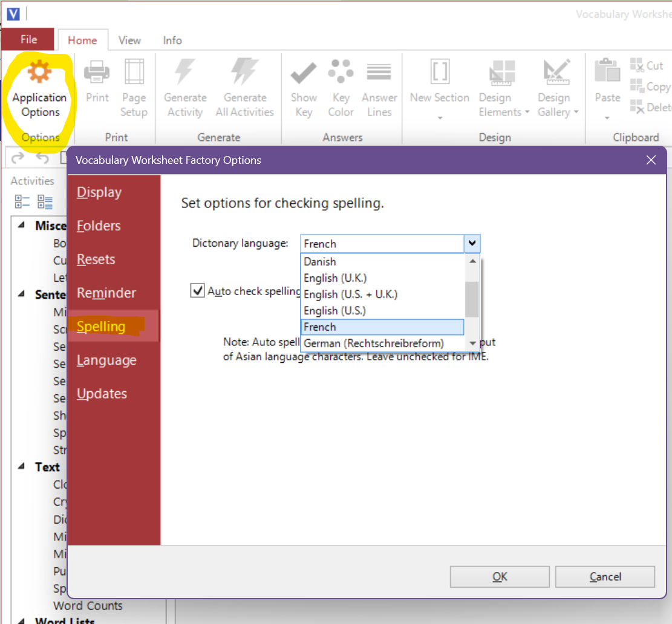
Task: Open Dictionary language dropdown arrow
Action: (472, 243)
